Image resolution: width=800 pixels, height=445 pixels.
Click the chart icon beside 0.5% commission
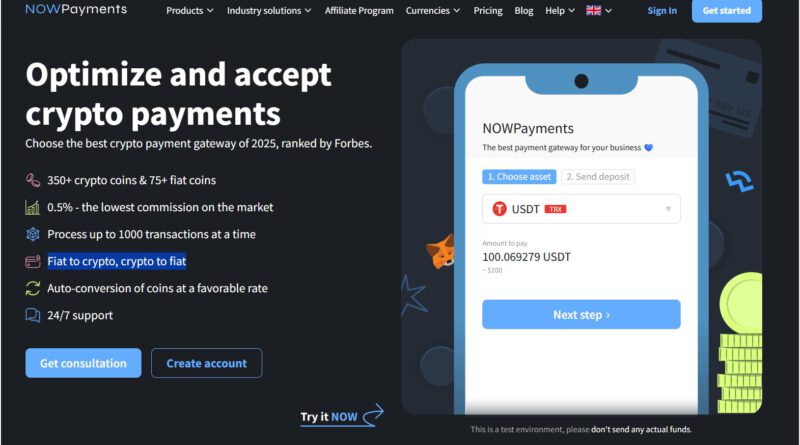tap(33, 207)
